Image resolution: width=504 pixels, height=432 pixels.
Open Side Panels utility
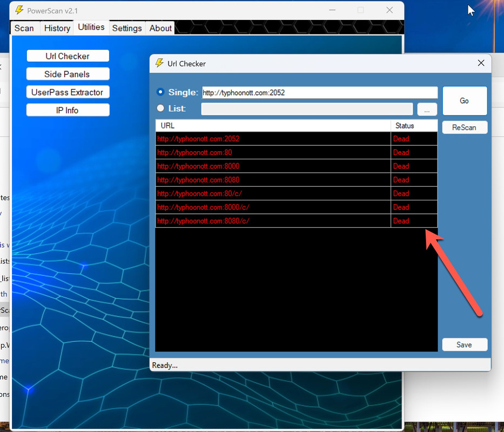[x=68, y=74]
